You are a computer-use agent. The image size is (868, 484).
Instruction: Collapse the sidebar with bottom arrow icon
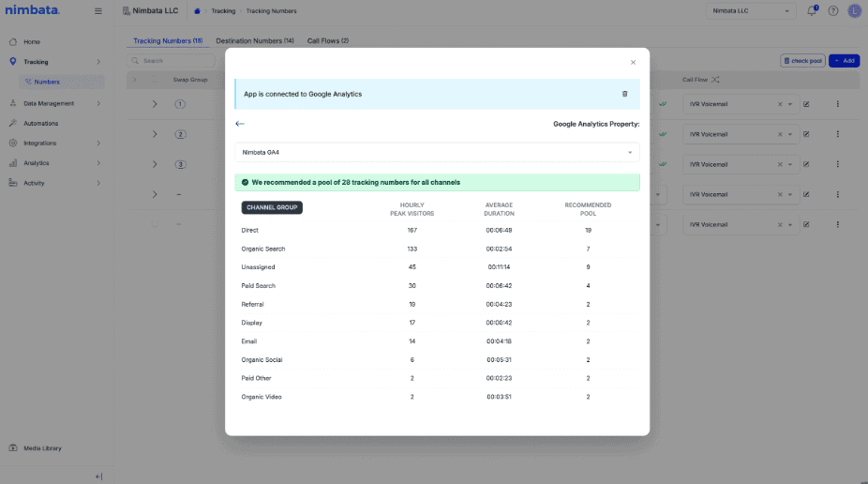(x=98, y=476)
